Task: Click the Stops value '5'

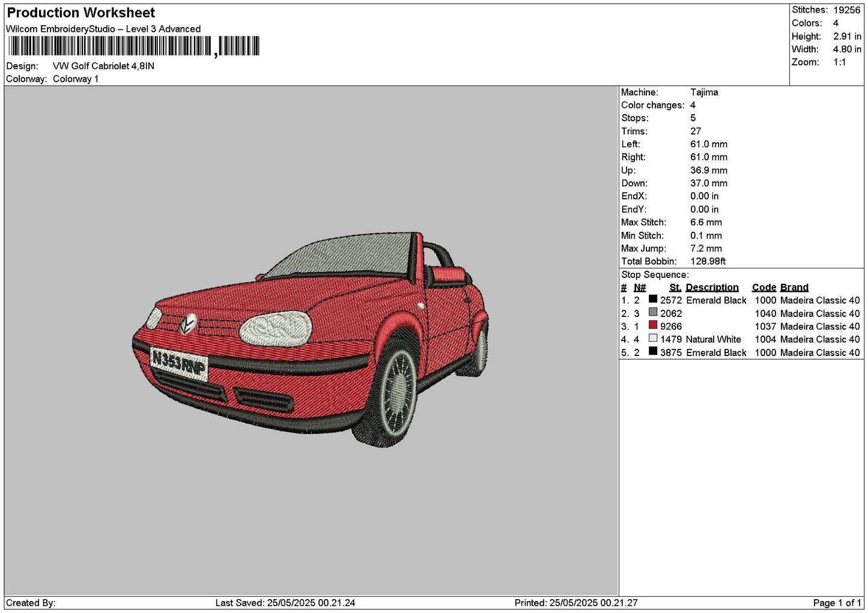Action: click(x=693, y=118)
